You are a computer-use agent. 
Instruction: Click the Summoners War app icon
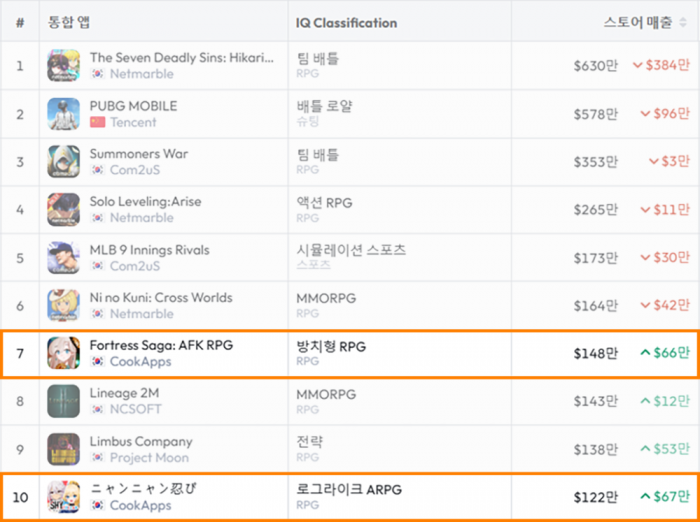63,162
